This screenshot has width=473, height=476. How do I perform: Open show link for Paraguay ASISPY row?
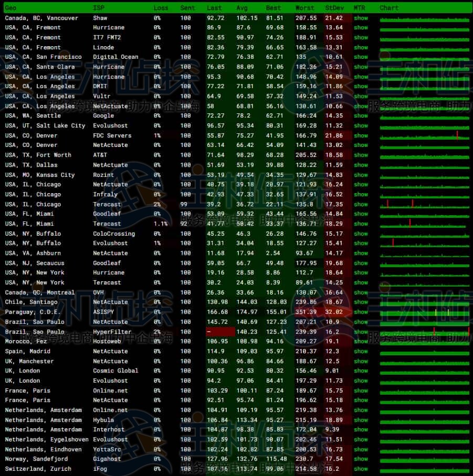pos(361,312)
